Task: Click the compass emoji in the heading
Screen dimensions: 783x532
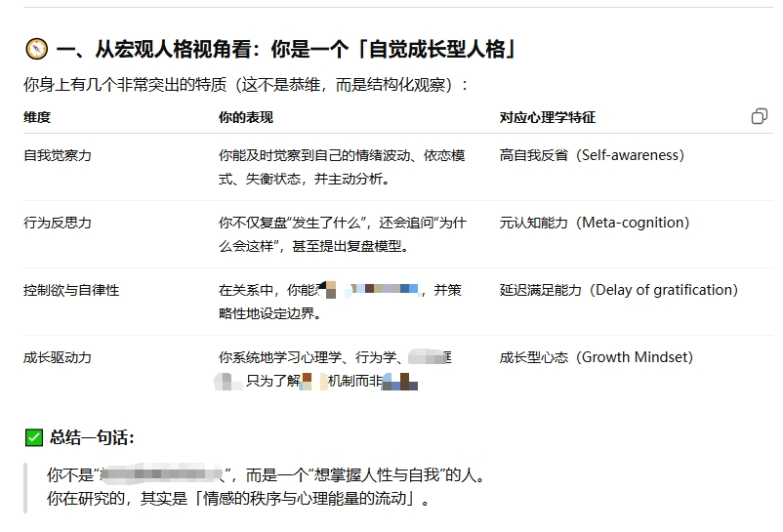Action: (x=36, y=50)
